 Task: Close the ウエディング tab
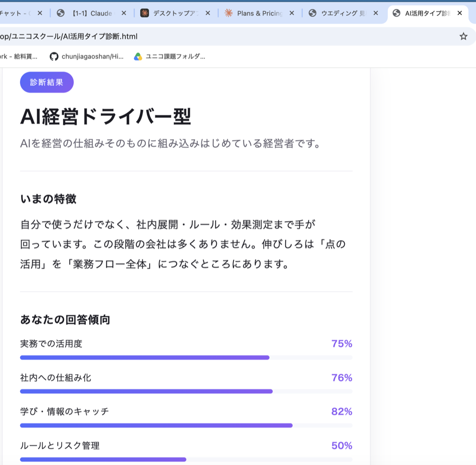click(x=375, y=13)
